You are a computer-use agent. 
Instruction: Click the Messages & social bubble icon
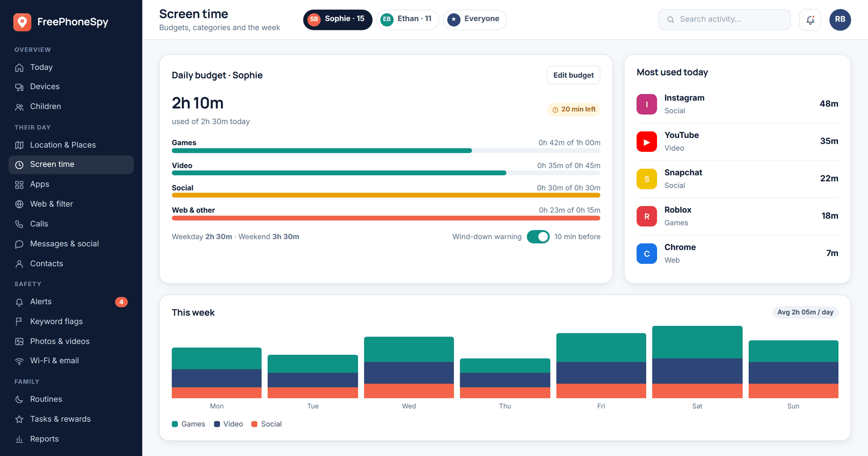[x=19, y=244]
